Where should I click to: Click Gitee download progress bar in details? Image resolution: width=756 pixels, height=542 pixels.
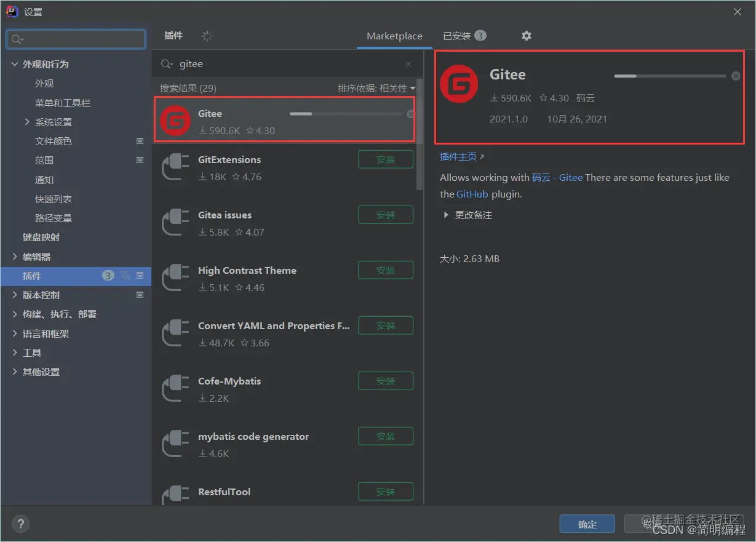pos(670,76)
